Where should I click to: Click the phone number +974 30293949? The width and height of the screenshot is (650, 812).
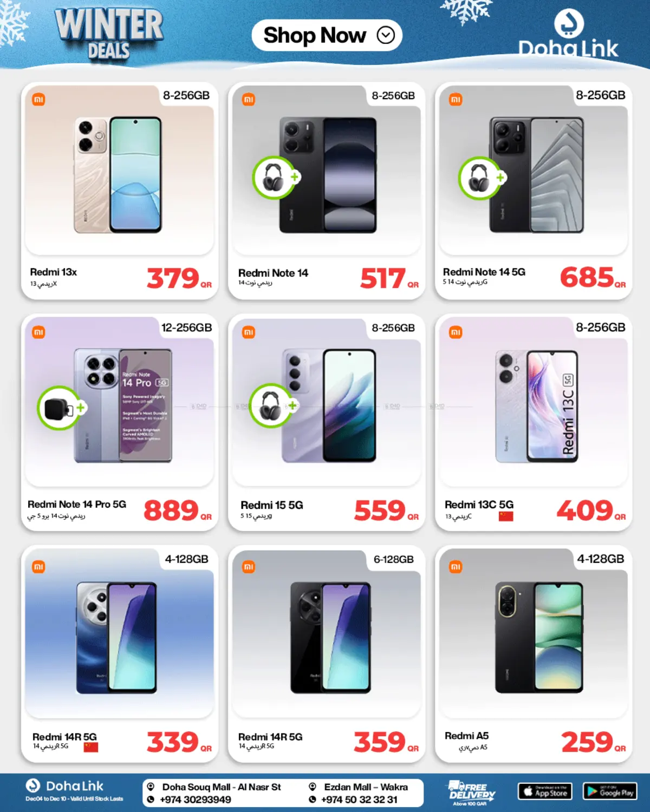click(x=196, y=800)
